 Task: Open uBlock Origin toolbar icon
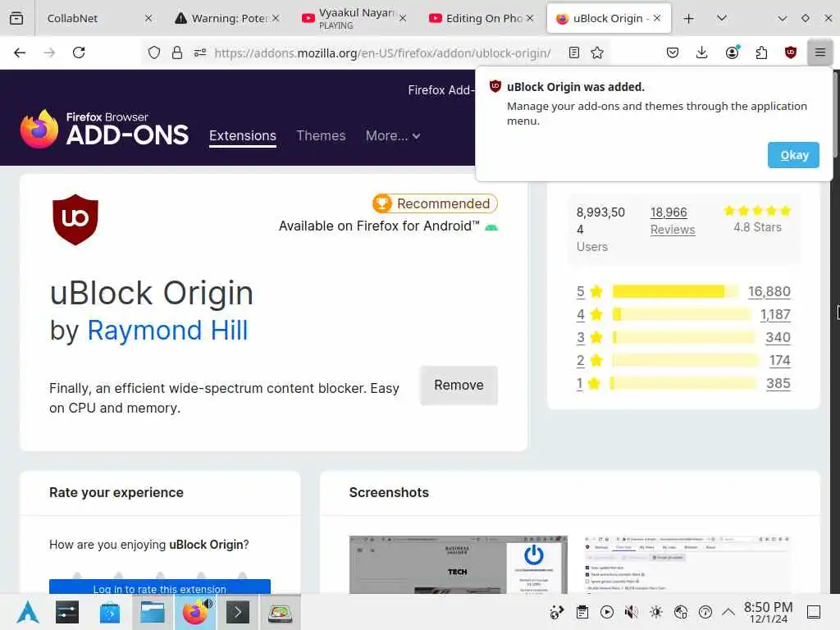790,52
